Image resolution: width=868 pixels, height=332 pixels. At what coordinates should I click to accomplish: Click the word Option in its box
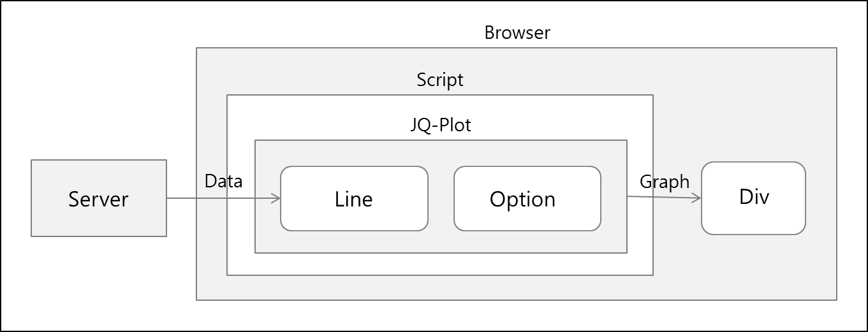coord(522,200)
